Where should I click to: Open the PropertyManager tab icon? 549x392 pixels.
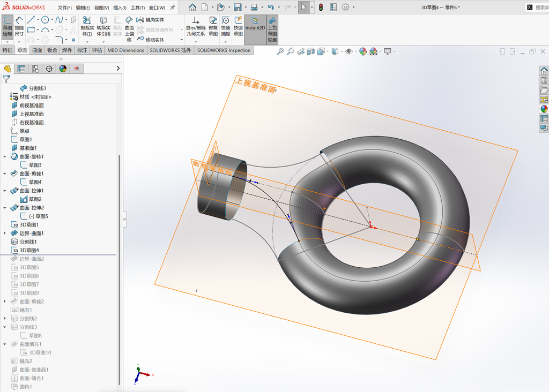[21, 69]
